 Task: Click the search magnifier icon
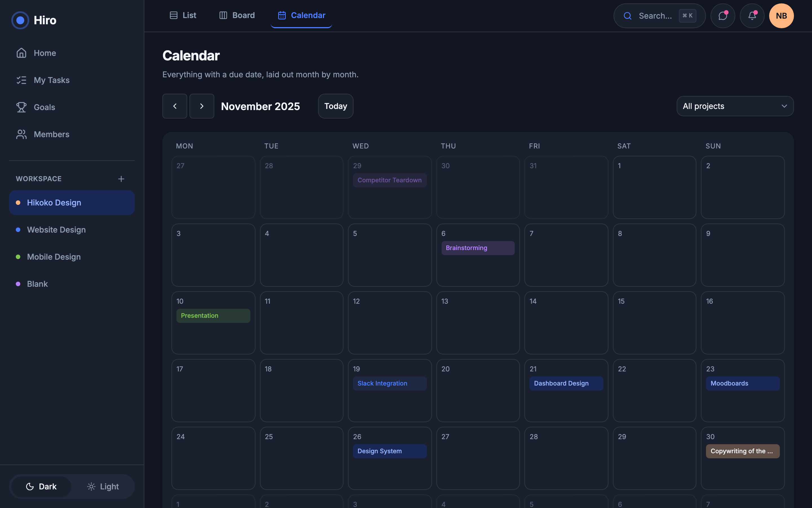tap(627, 16)
